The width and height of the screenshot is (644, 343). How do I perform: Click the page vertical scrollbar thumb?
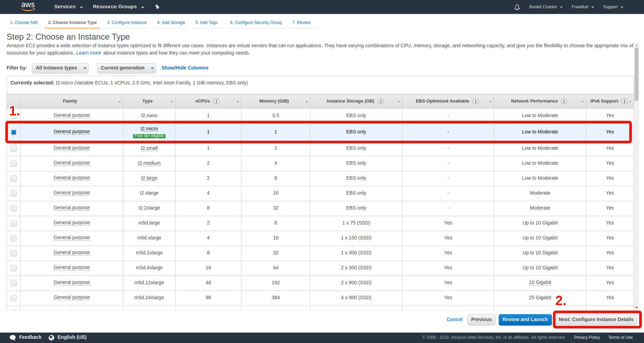click(636, 74)
